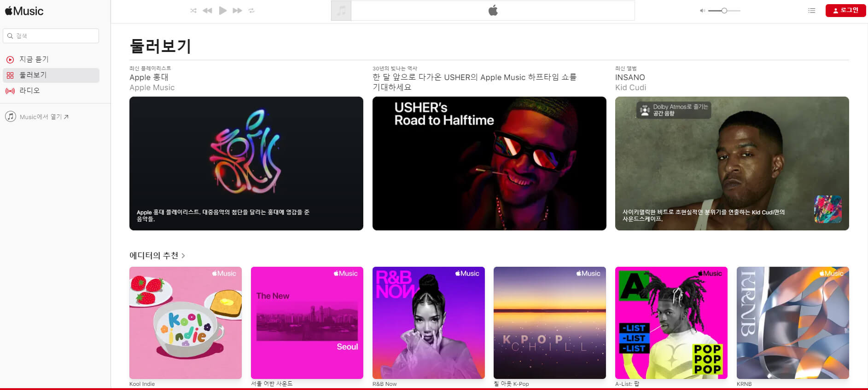This screenshot has width=868, height=390.
Task: Mute using the volume speaker icon
Action: (x=702, y=11)
